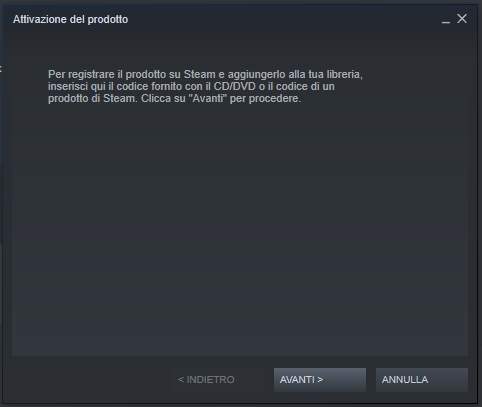Viewport: 482px width, 407px height.
Task: Cancel activation using the ANNULLA button
Action: 422,380
